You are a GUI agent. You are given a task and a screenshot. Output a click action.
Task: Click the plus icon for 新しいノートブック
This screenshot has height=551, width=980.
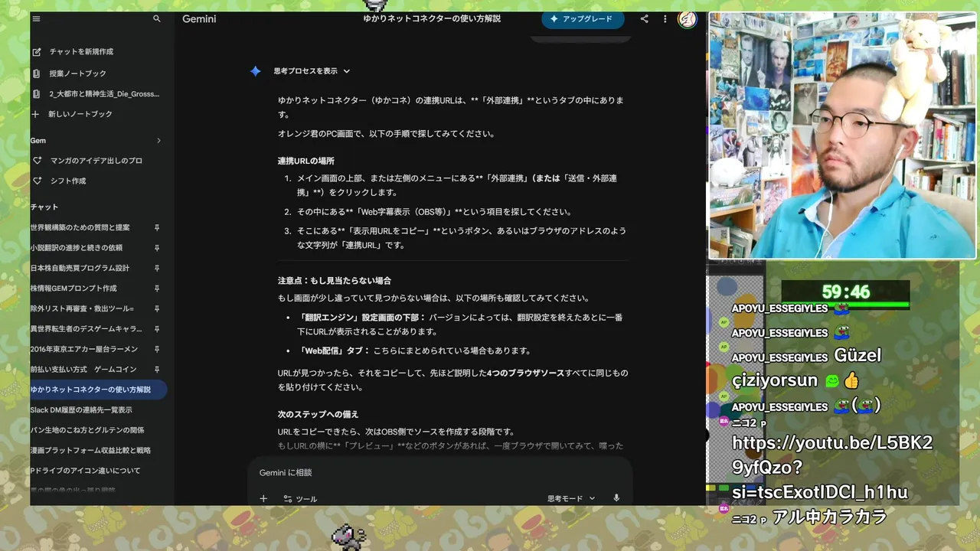click(x=35, y=114)
